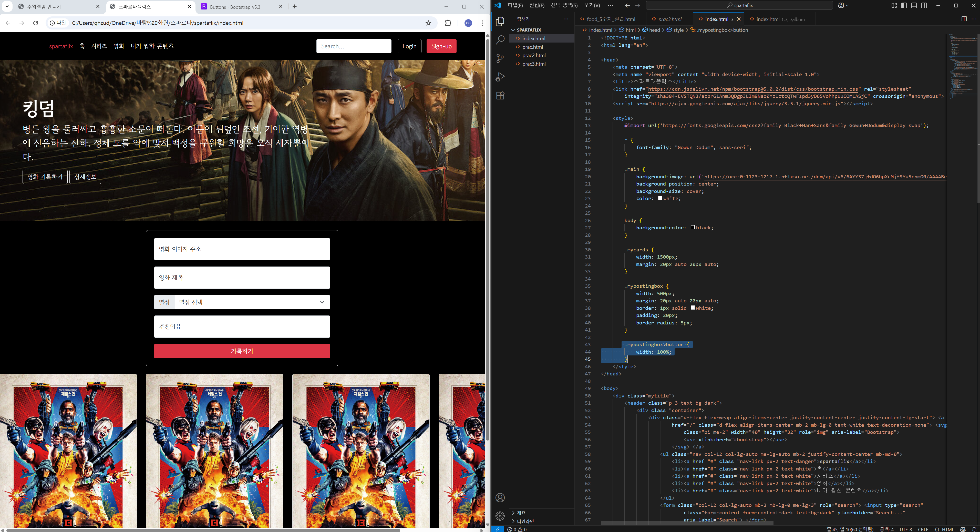Open the 별점 선택 star rating dropdown
Viewport: 980px width, 532px height.
click(x=252, y=302)
